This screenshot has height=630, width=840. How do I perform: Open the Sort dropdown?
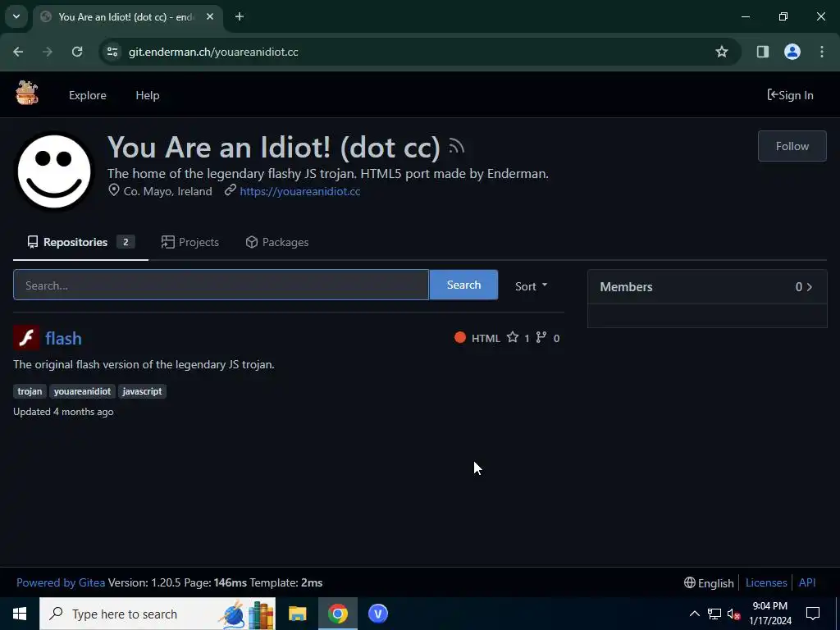pyautogui.click(x=531, y=285)
